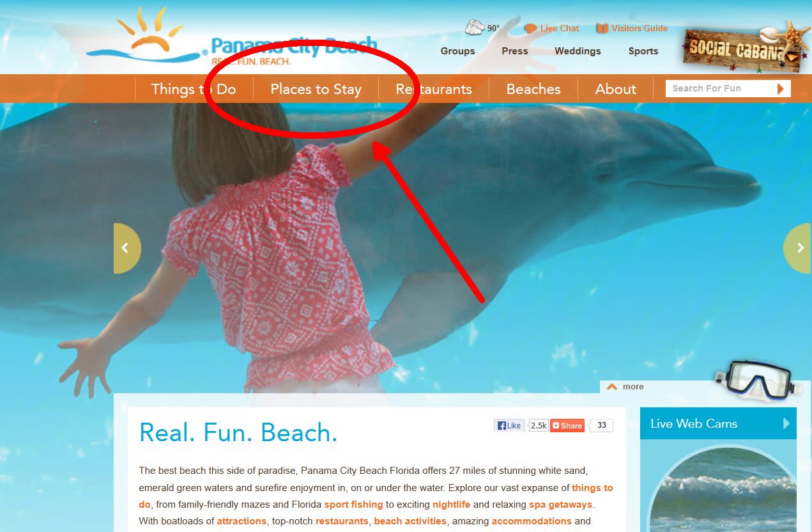
Task: Open Live Chat speech bubble icon
Action: click(530, 29)
